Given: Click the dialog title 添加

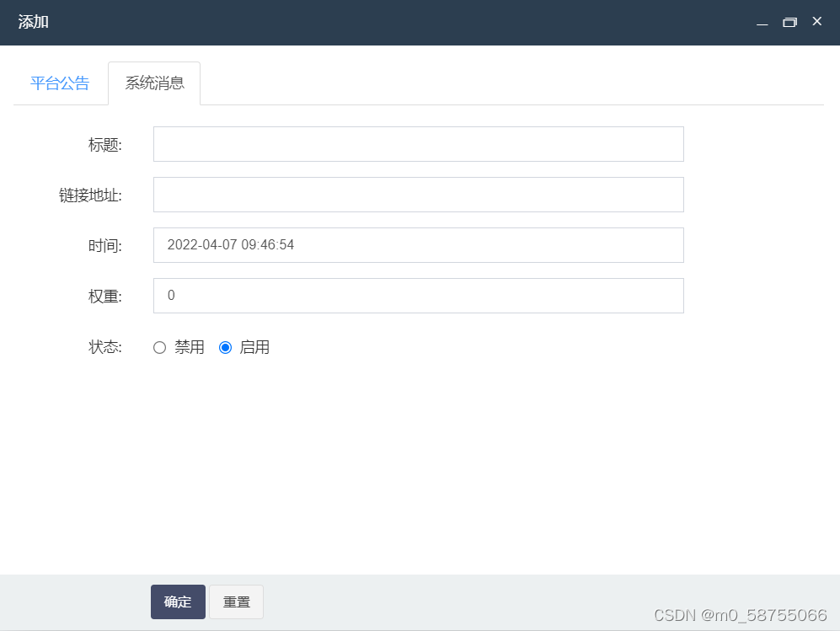Looking at the screenshot, I should (x=33, y=23).
